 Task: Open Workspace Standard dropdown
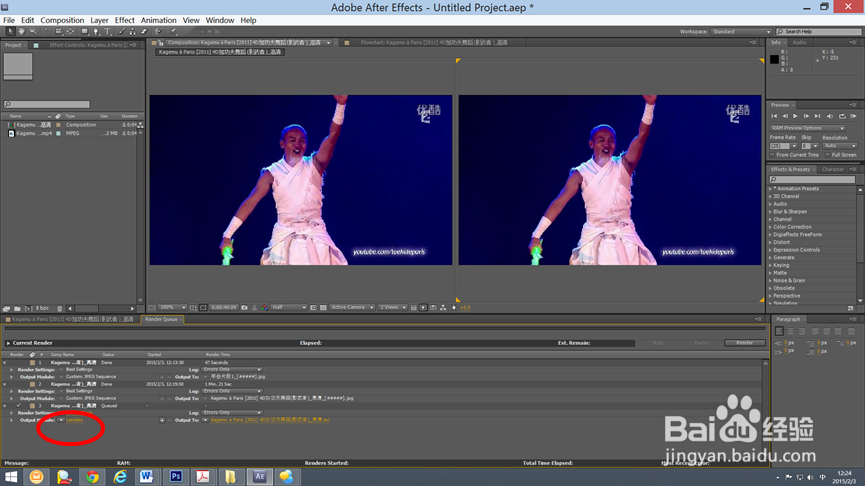tap(741, 31)
